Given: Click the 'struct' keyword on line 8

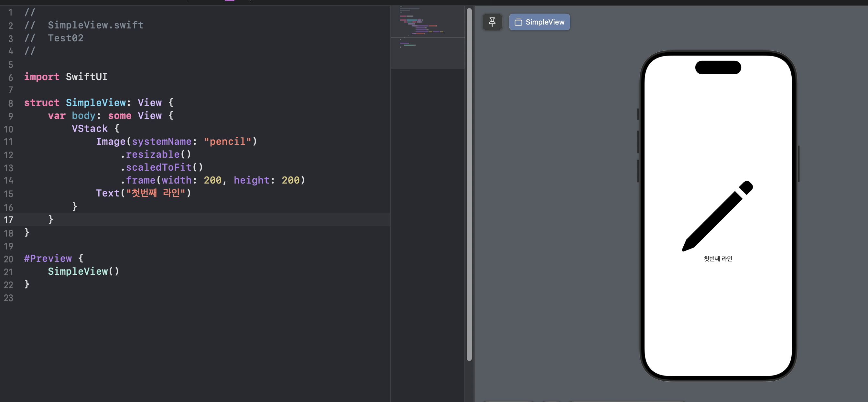Looking at the screenshot, I should pos(41,102).
